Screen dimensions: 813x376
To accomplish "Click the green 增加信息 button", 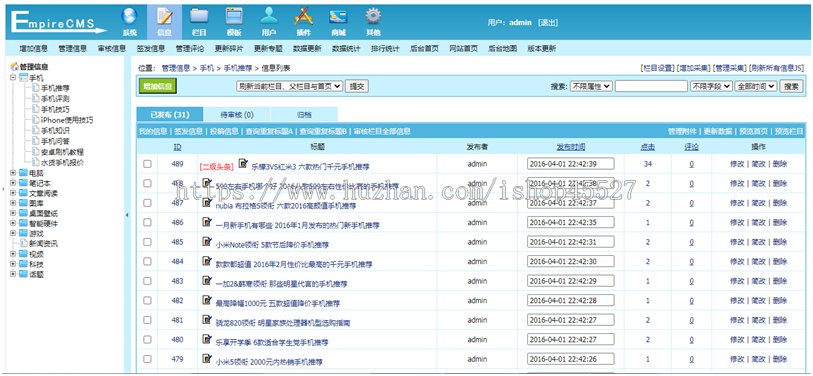I will click(158, 86).
